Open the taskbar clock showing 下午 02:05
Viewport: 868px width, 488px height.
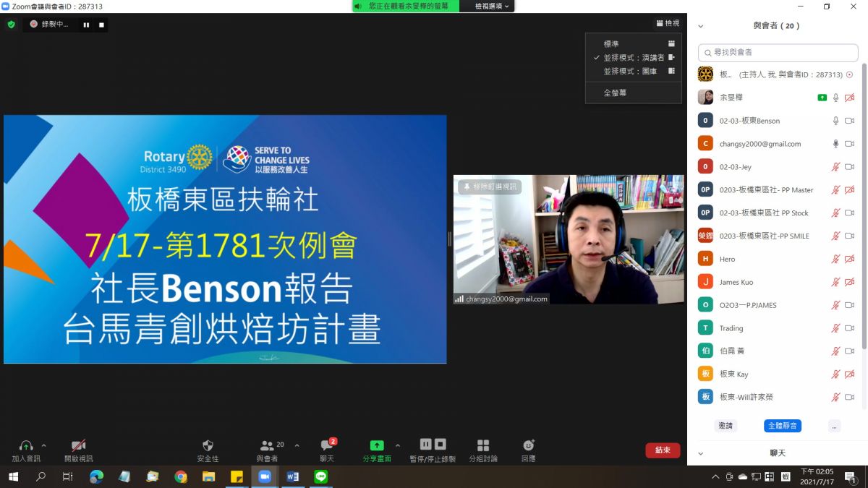tap(817, 476)
